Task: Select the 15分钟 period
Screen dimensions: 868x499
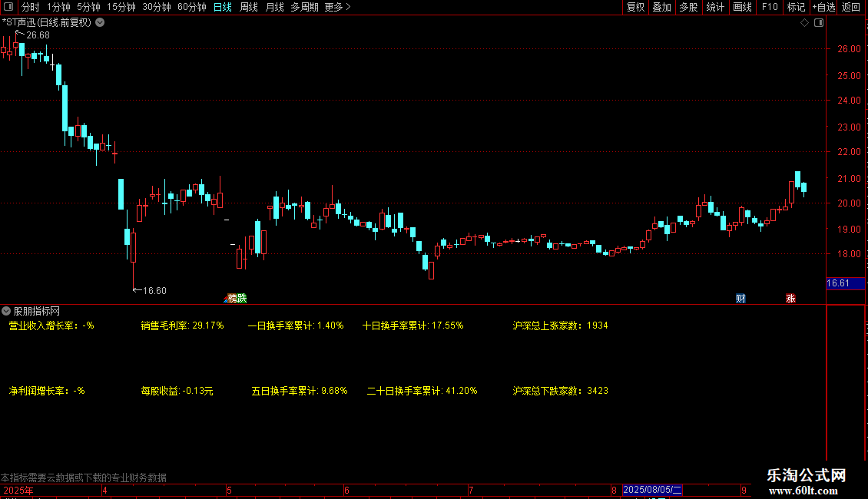Action: point(121,7)
